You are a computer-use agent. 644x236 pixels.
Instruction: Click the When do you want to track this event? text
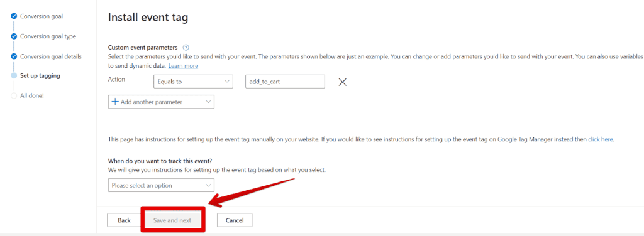click(x=160, y=161)
